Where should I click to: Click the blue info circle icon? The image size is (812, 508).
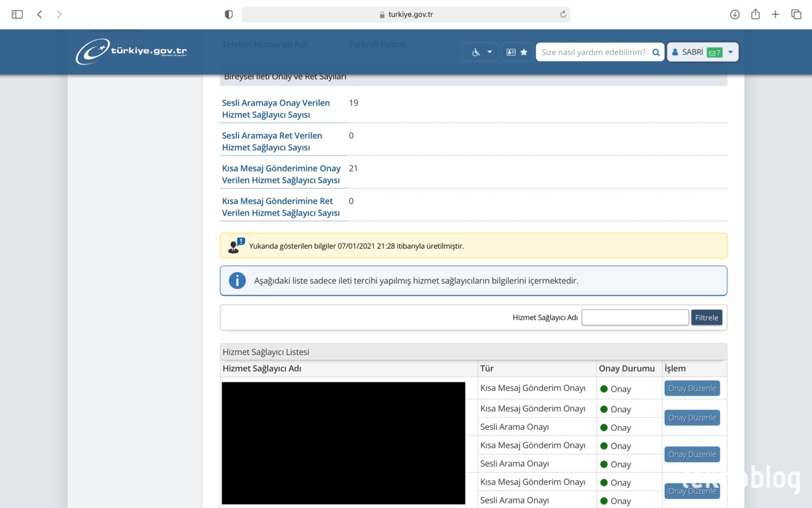237,281
